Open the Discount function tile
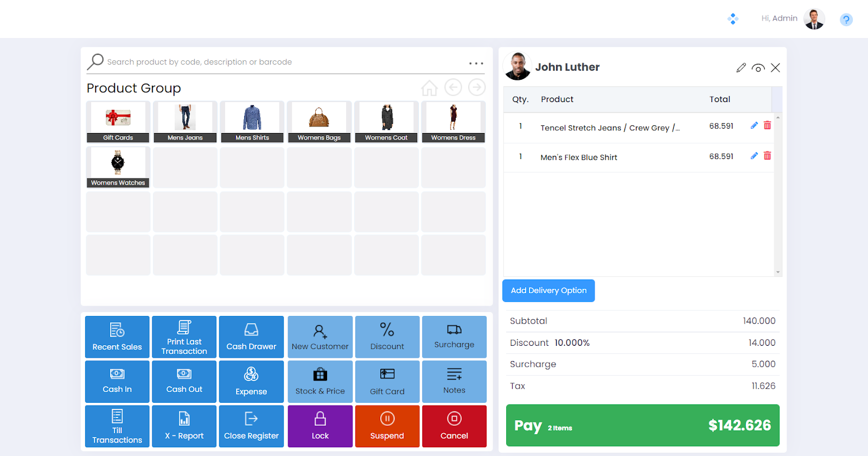The height and width of the screenshot is (456, 868). [387, 337]
